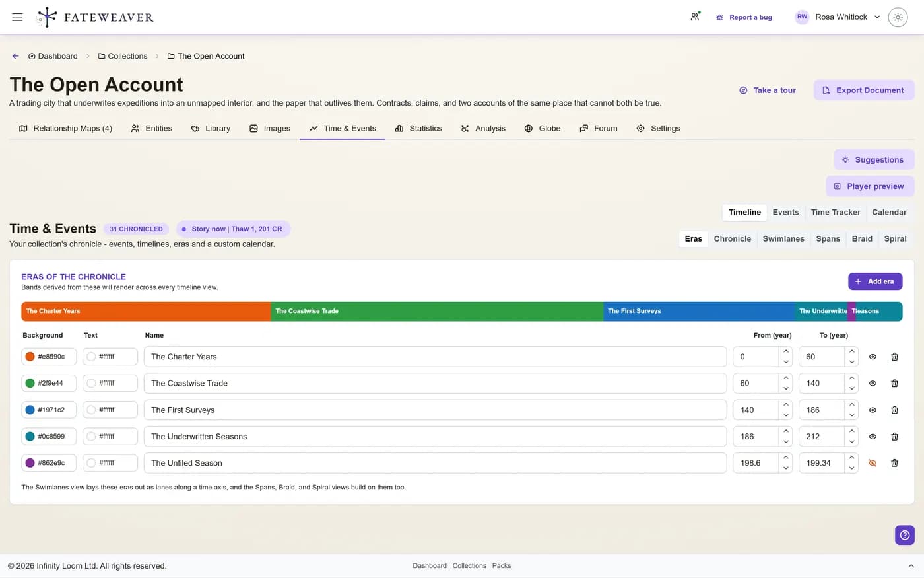The height and width of the screenshot is (578, 924).
Task: Click the back arrow in breadcrumbs
Action: point(16,56)
